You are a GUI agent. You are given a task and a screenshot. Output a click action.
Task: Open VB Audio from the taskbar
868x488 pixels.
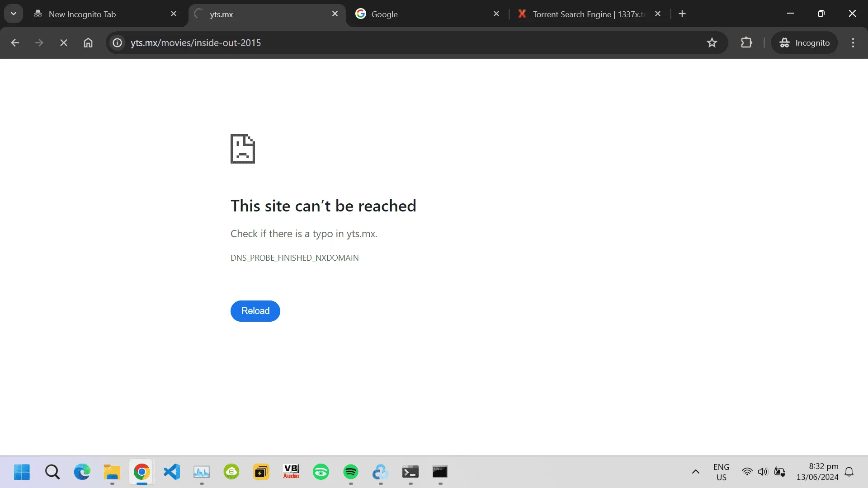pyautogui.click(x=291, y=472)
